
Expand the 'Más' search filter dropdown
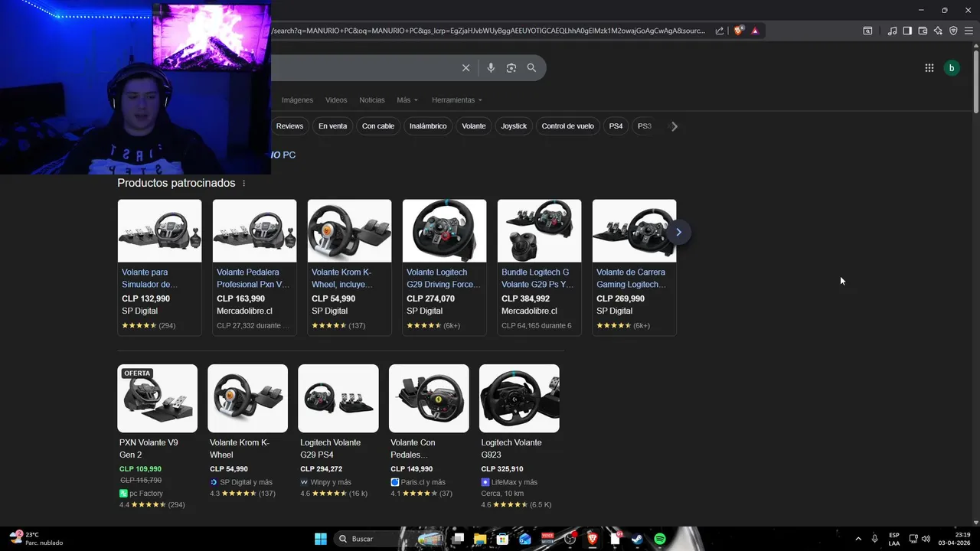(x=407, y=100)
